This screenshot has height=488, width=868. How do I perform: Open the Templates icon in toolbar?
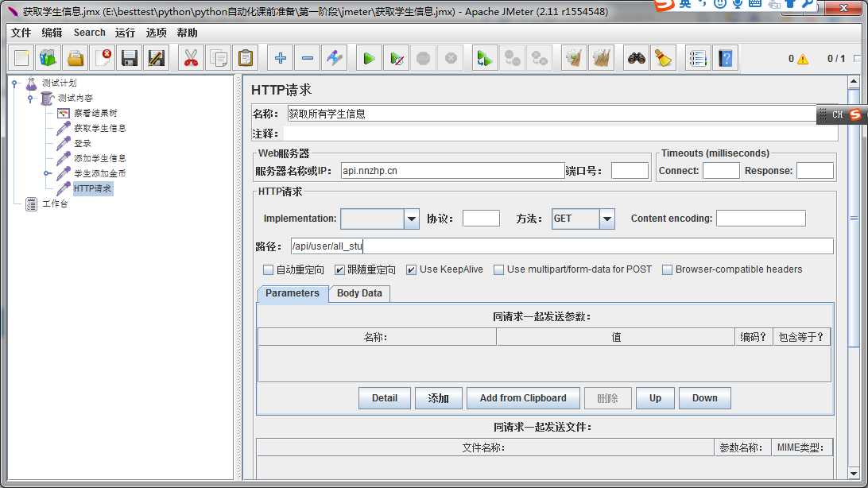(x=48, y=58)
